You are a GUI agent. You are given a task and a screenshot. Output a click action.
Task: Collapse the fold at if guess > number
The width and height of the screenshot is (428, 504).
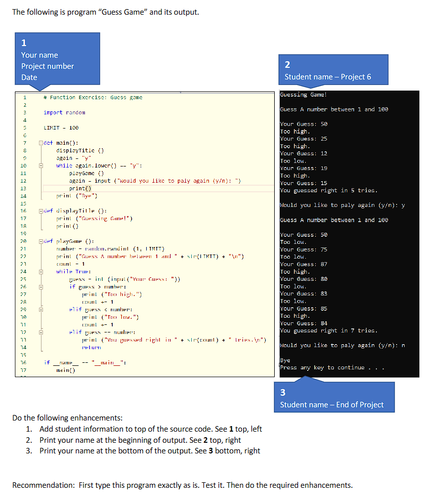41,287
